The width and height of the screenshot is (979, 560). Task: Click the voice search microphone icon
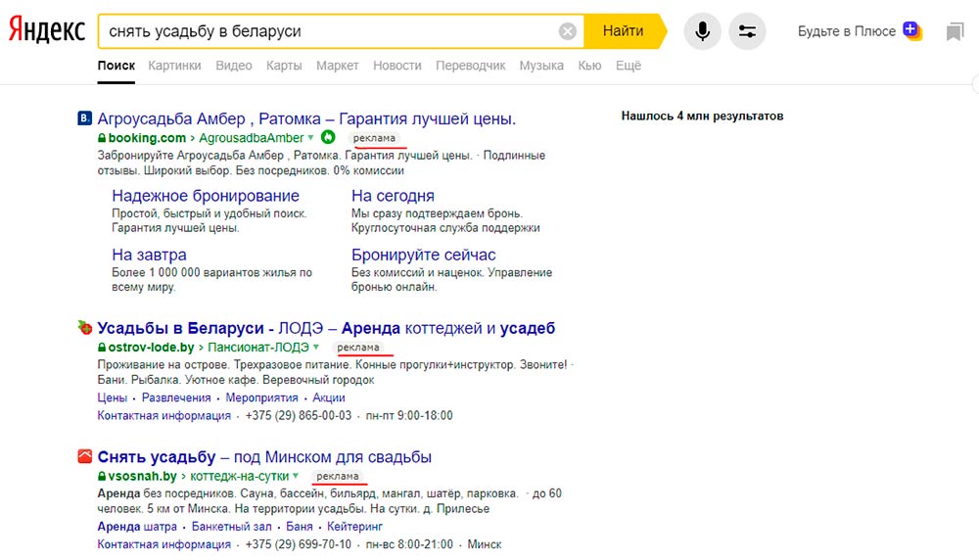(702, 31)
